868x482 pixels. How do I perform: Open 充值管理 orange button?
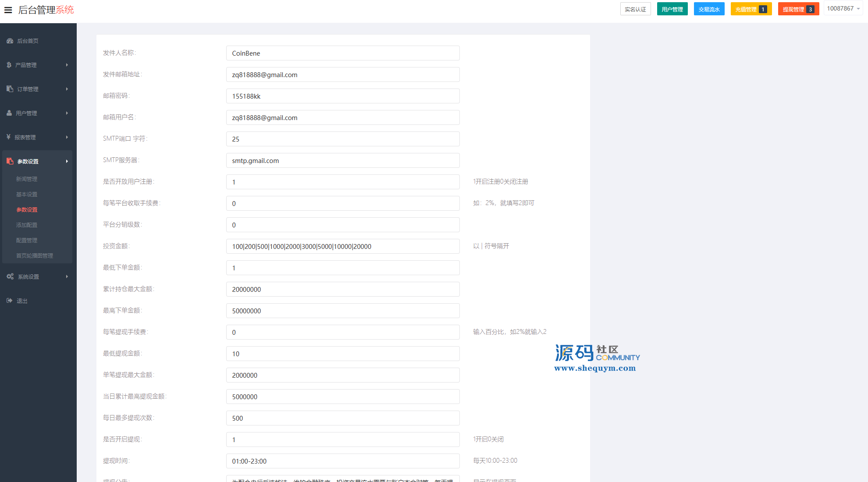pos(751,9)
